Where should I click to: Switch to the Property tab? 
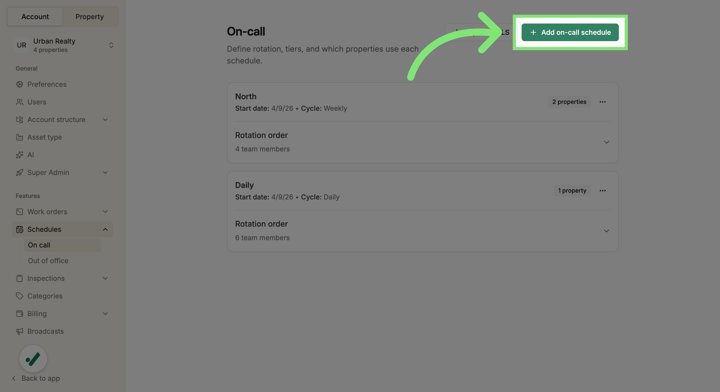90,17
